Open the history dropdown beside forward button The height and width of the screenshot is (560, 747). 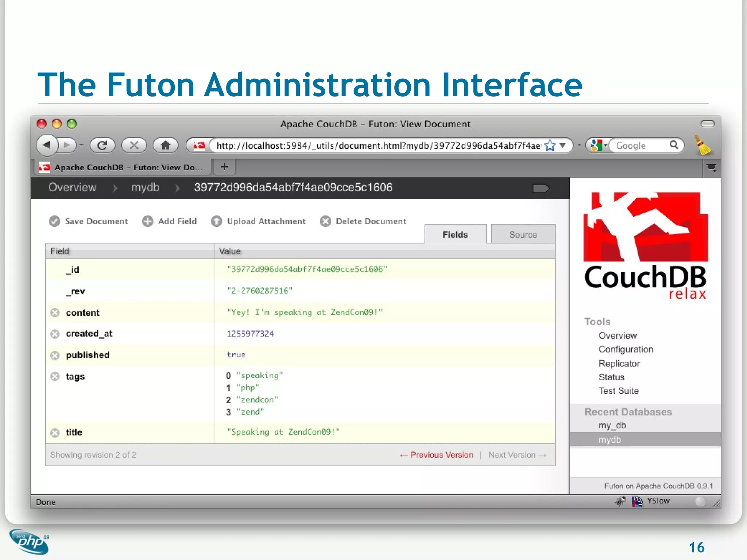point(81,145)
